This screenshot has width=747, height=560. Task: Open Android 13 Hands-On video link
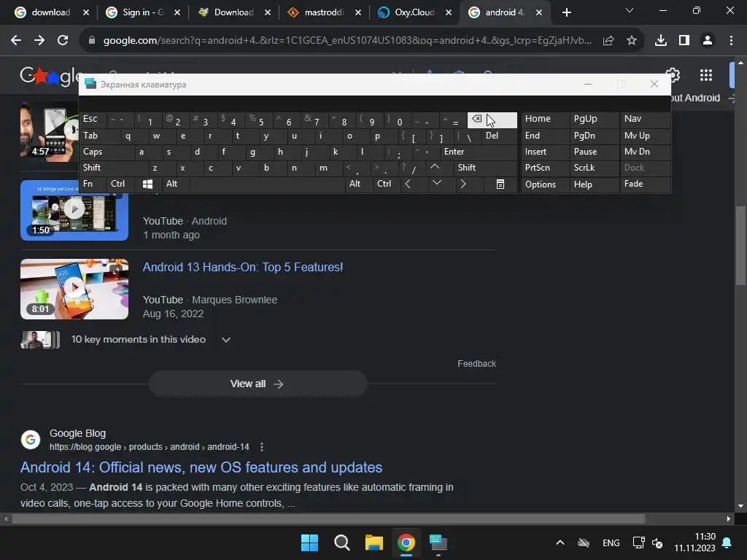[242, 267]
